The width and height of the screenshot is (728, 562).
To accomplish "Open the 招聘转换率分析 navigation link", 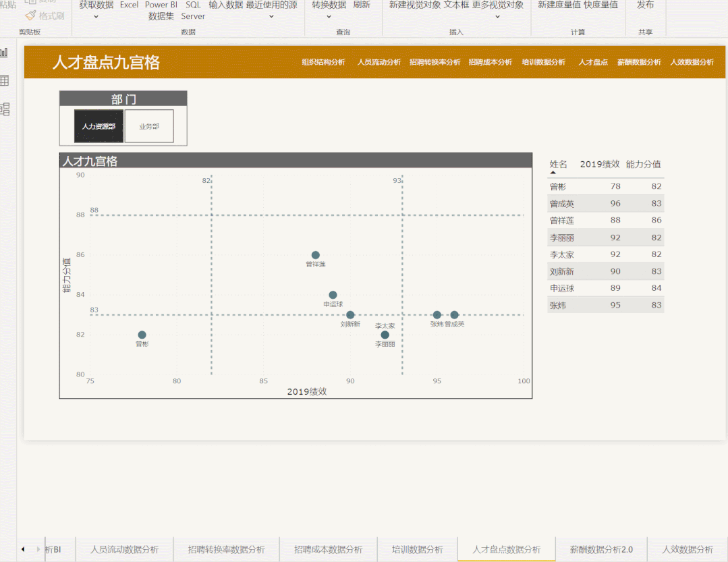I will pyautogui.click(x=435, y=62).
